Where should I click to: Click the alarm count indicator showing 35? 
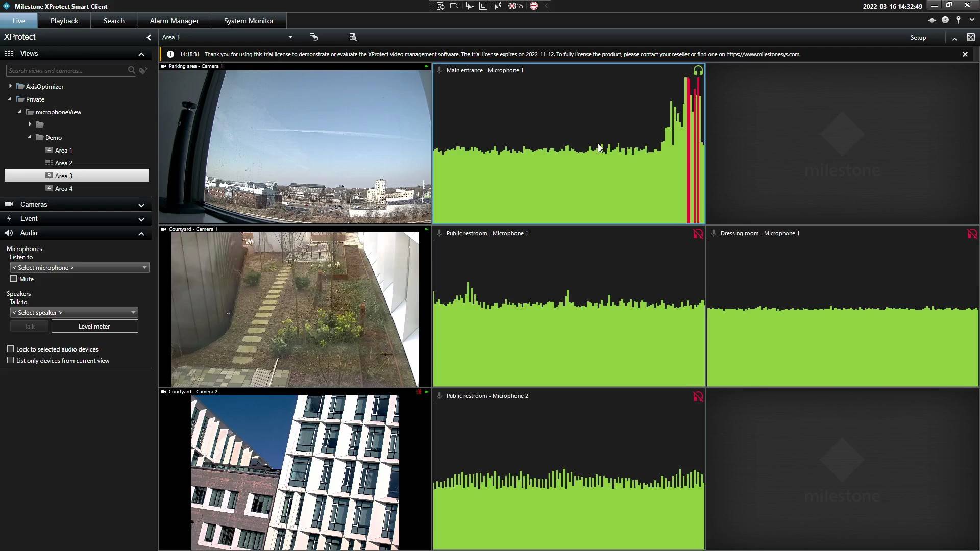tap(516, 6)
